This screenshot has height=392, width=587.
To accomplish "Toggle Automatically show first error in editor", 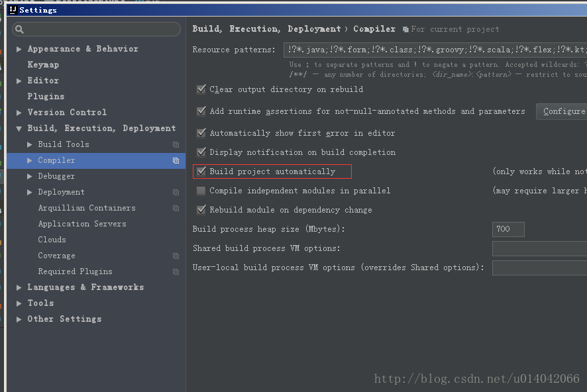I will pyautogui.click(x=201, y=133).
